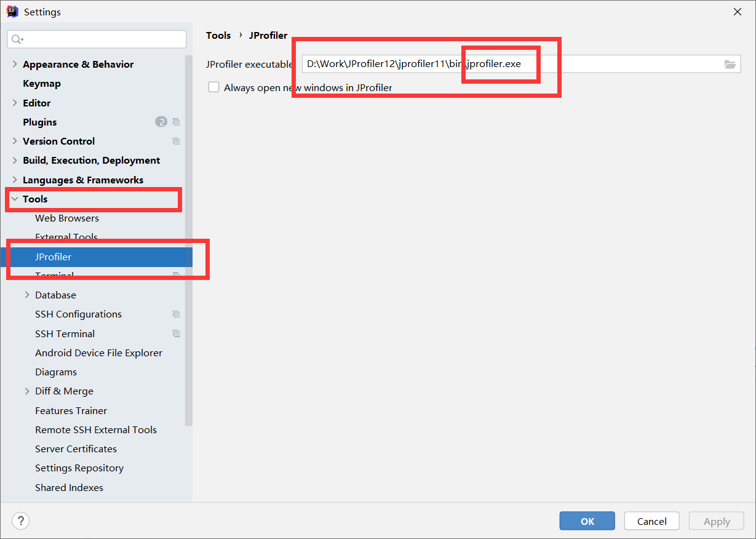Click inside the JProfiler executable path field

point(521,64)
